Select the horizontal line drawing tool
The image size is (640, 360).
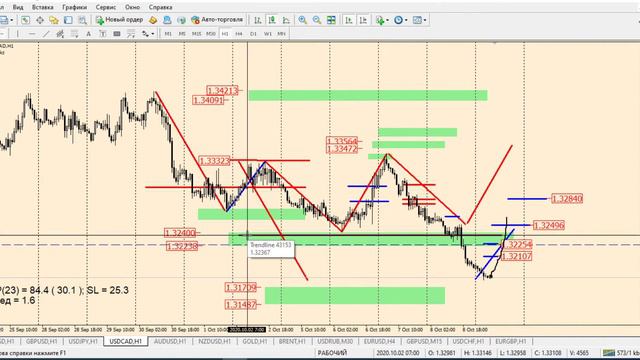click(x=31, y=34)
